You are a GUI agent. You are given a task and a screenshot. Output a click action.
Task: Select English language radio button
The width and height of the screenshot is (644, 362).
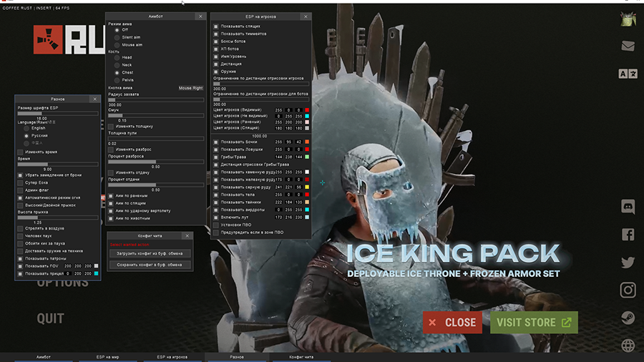tap(26, 128)
